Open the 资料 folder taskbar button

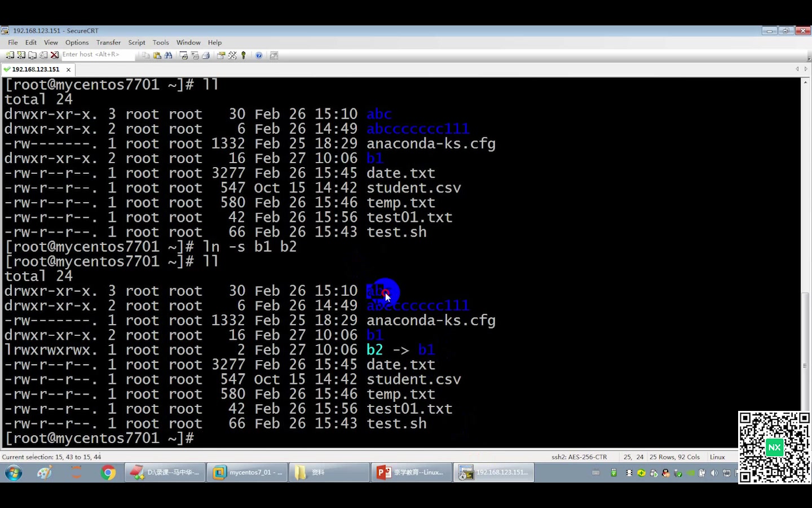329,472
